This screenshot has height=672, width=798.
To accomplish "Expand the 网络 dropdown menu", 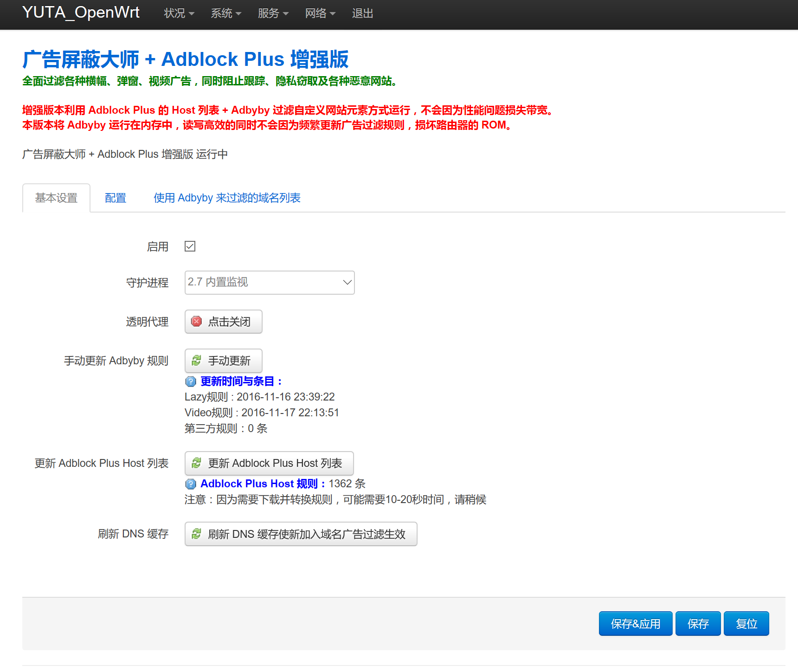I will [x=320, y=13].
